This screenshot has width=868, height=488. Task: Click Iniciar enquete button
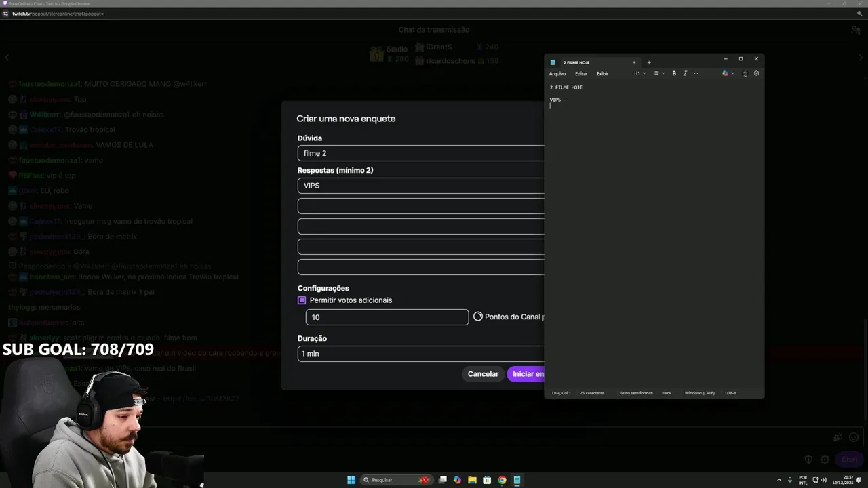coord(526,374)
